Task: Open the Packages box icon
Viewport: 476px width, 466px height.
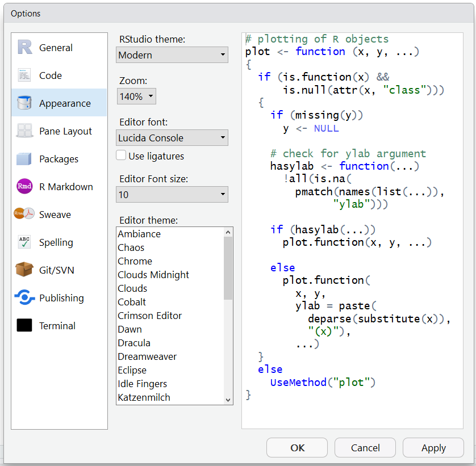Action: [x=24, y=159]
